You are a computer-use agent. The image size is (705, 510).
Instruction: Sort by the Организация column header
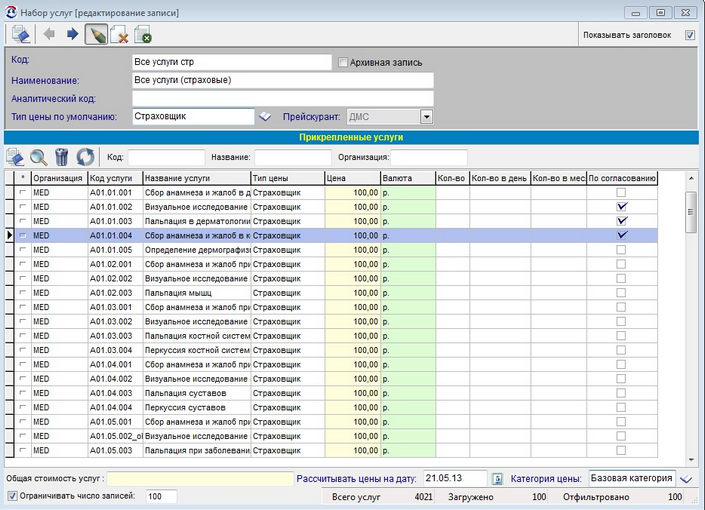[59, 178]
